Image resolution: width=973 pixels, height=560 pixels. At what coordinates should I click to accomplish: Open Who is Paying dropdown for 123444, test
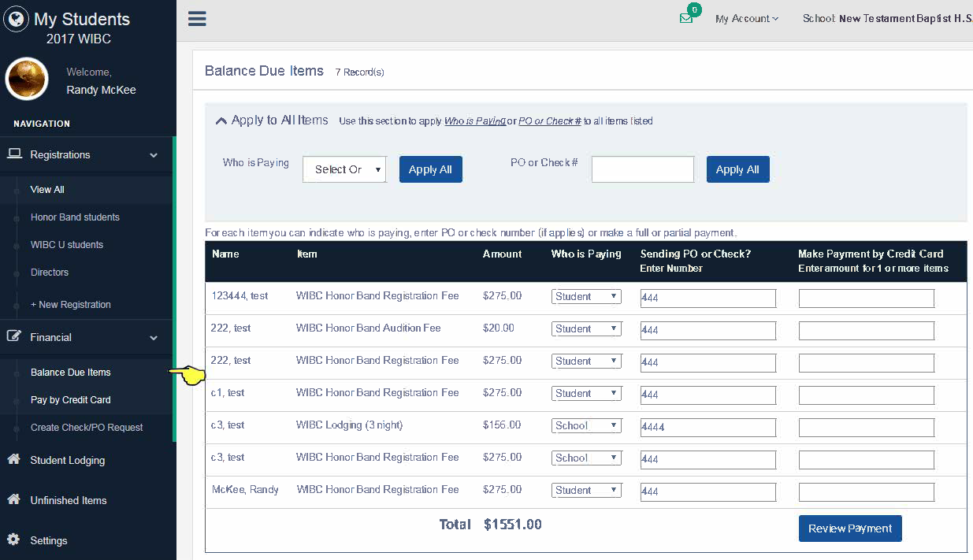click(586, 297)
